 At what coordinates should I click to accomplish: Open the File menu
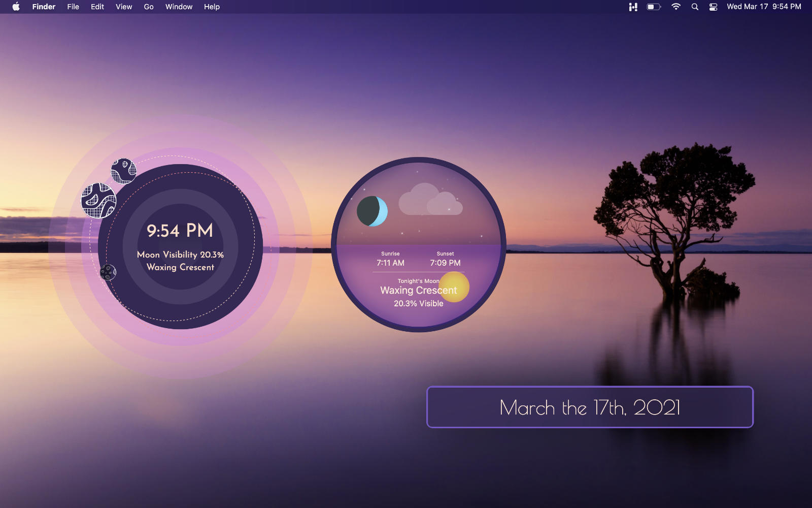tap(73, 7)
